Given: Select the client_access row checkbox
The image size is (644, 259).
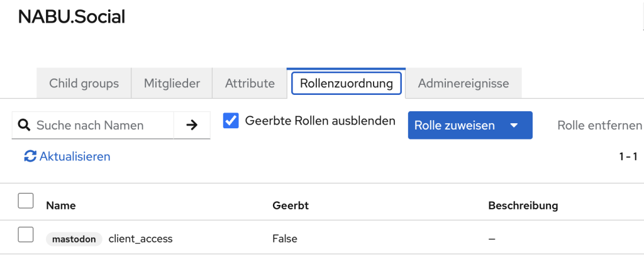Looking at the screenshot, I should (25, 235).
